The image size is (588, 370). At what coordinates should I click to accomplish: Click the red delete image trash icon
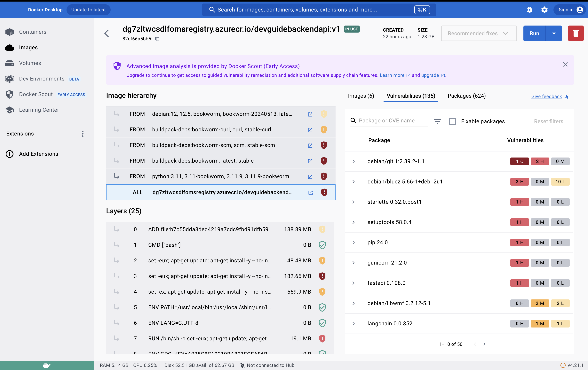[576, 34]
